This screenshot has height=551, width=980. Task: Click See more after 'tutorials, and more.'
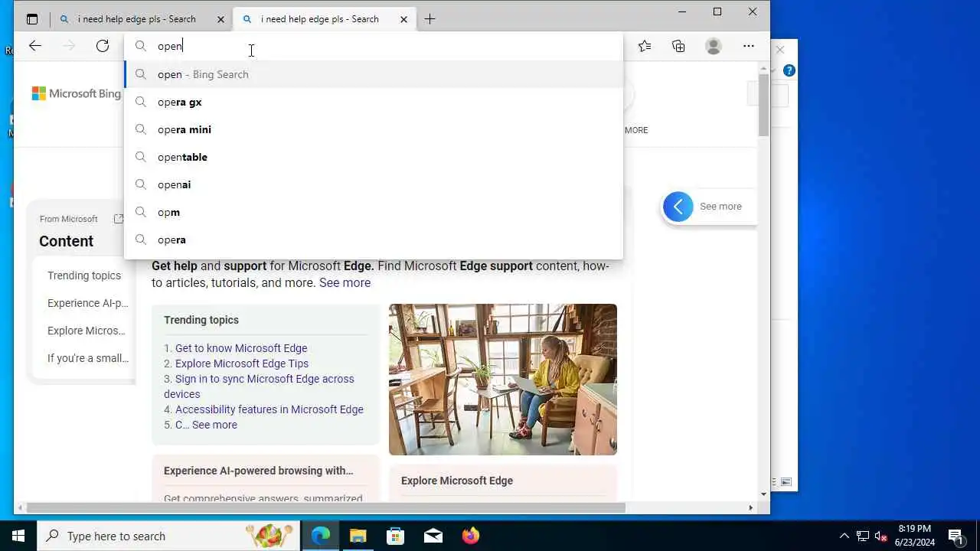pyautogui.click(x=345, y=282)
